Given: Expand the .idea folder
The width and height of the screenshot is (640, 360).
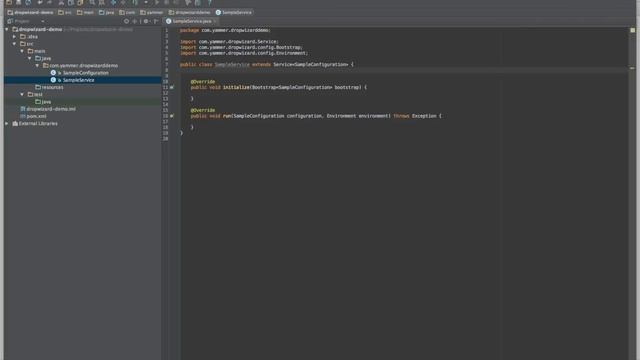Looking at the screenshot, I should (x=15, y=36).
